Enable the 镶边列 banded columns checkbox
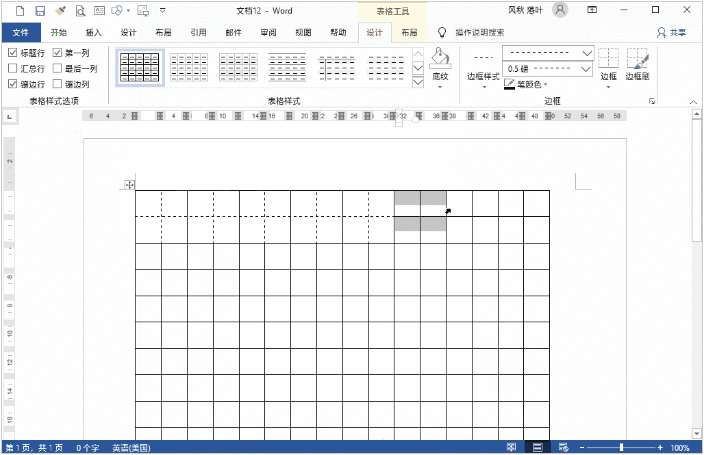704x455 pixels. click(x=57, y=84)
